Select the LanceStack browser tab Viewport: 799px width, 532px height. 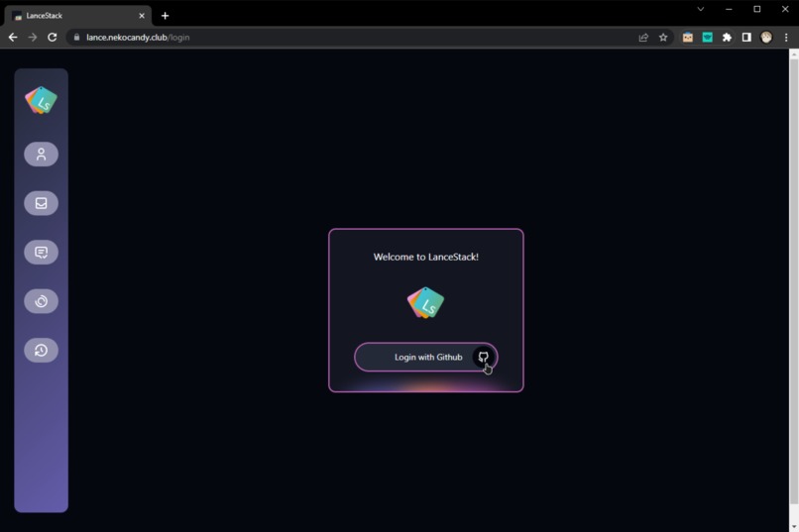(x=78, y=16)
